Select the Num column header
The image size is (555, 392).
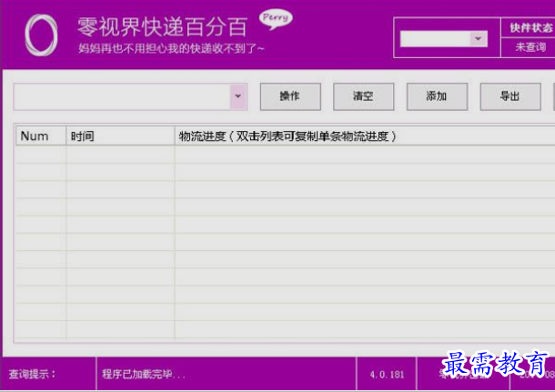point(41,136)
